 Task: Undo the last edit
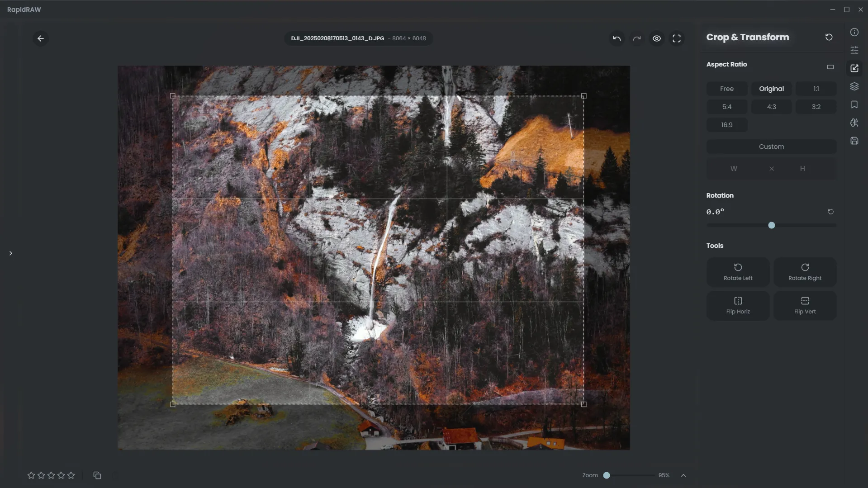[617, 38]
